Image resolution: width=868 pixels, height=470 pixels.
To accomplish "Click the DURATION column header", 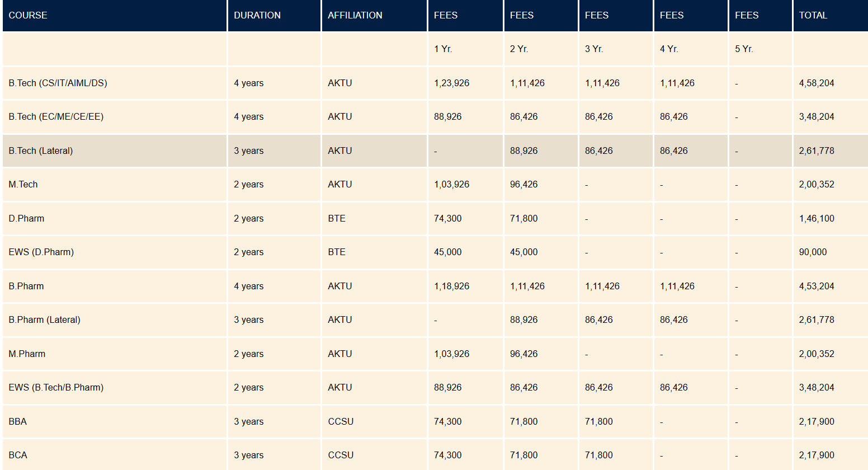I will [257, 16].
